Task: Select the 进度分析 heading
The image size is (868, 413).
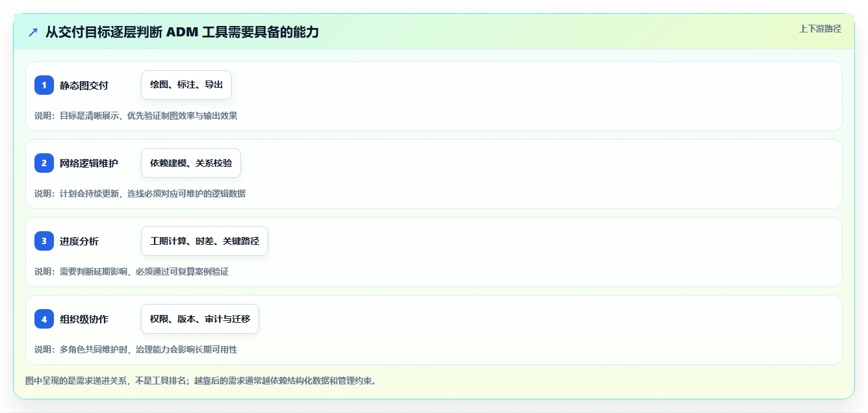Action: 79,241
